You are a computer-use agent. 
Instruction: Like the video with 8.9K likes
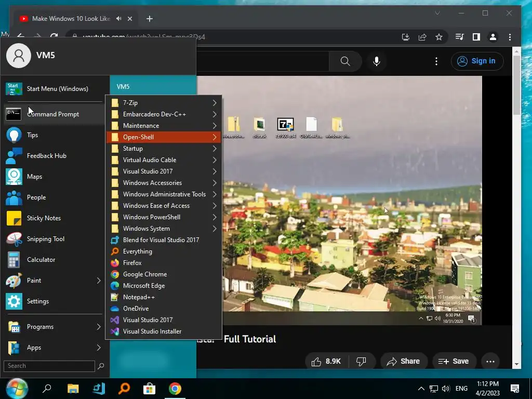pyautogui.click(x=326, y=362)
